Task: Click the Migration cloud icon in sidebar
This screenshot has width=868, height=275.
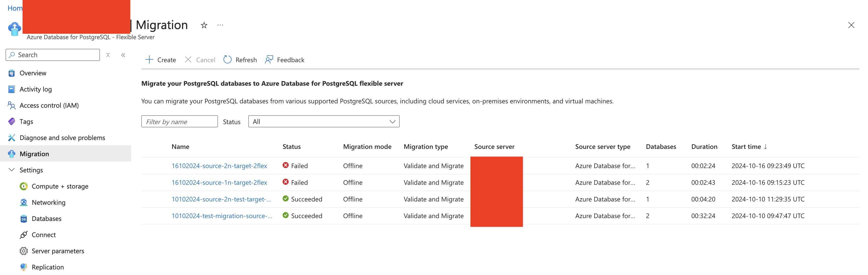Action: click(x=11, y=154)
